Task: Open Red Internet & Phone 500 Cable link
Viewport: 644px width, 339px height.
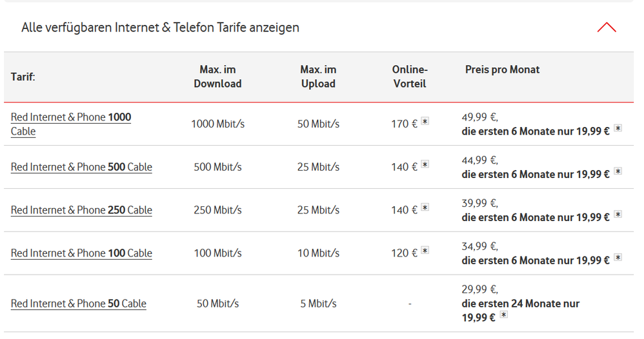Action: tap(81, 167)
